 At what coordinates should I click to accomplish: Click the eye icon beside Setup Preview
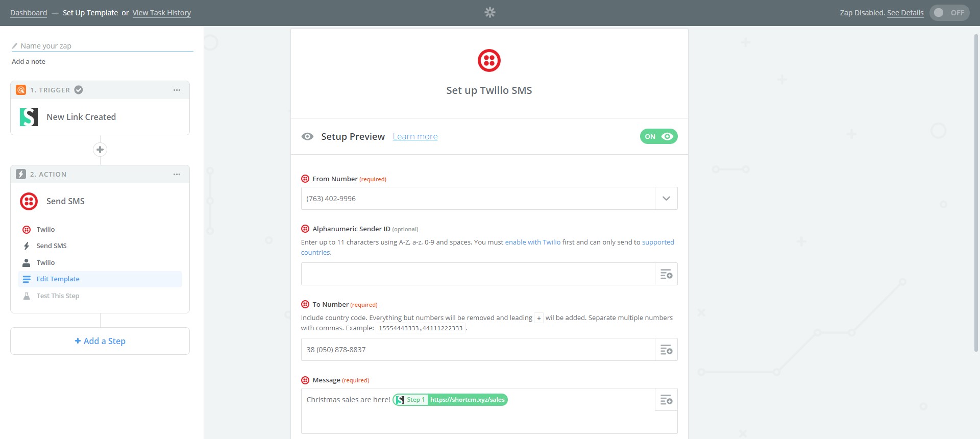point(307,136)
